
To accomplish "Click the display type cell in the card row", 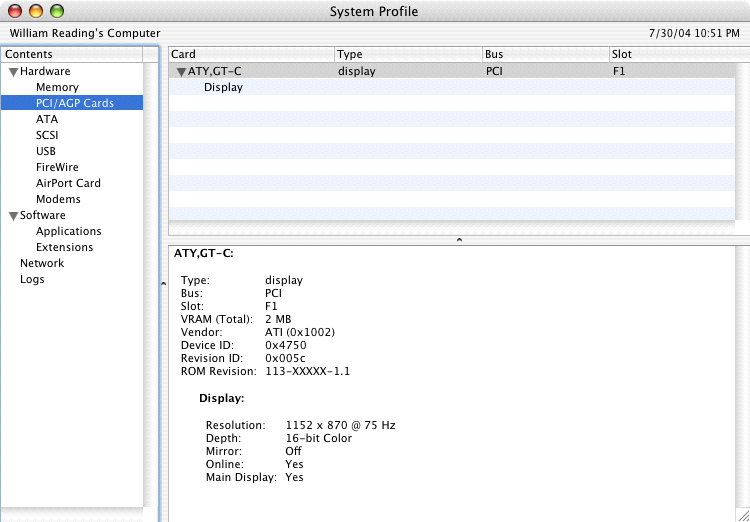I will 356,71.
